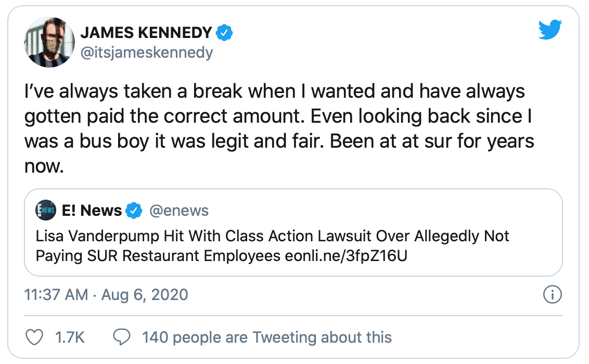
Task: Click the E! News avatar logo
Action: 45,211
